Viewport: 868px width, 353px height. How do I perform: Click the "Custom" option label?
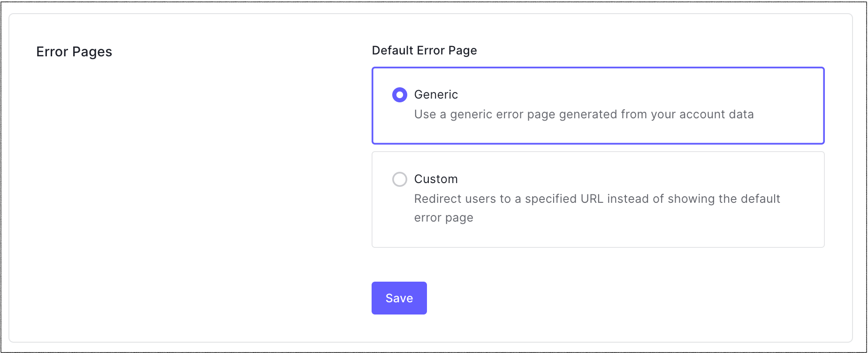435,179
